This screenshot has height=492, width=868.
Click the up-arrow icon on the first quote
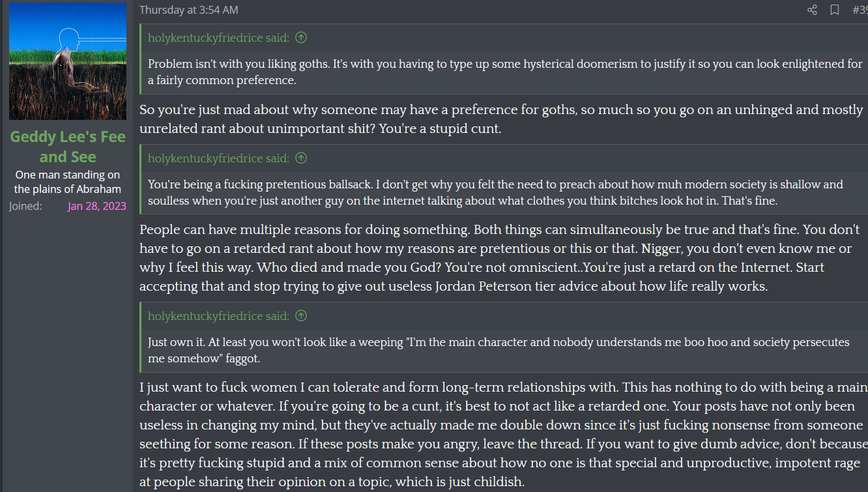(301, 38)
